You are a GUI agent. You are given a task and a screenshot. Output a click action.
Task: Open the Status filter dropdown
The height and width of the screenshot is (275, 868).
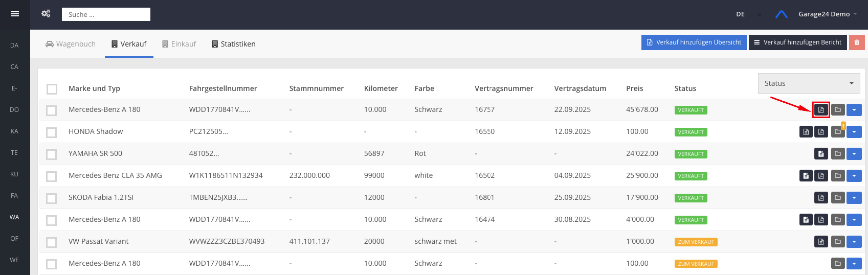(808, 83)
